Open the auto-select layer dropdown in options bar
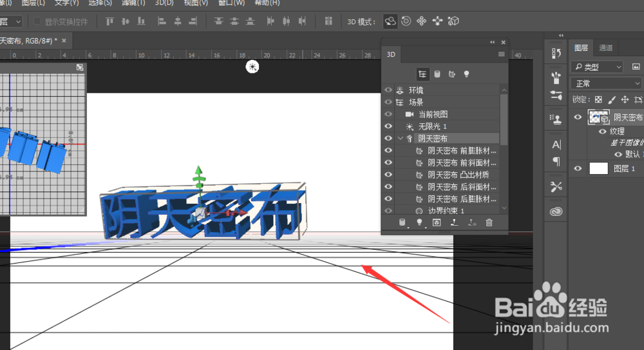This screenshot has width=644, height=350. click(11, 21)
